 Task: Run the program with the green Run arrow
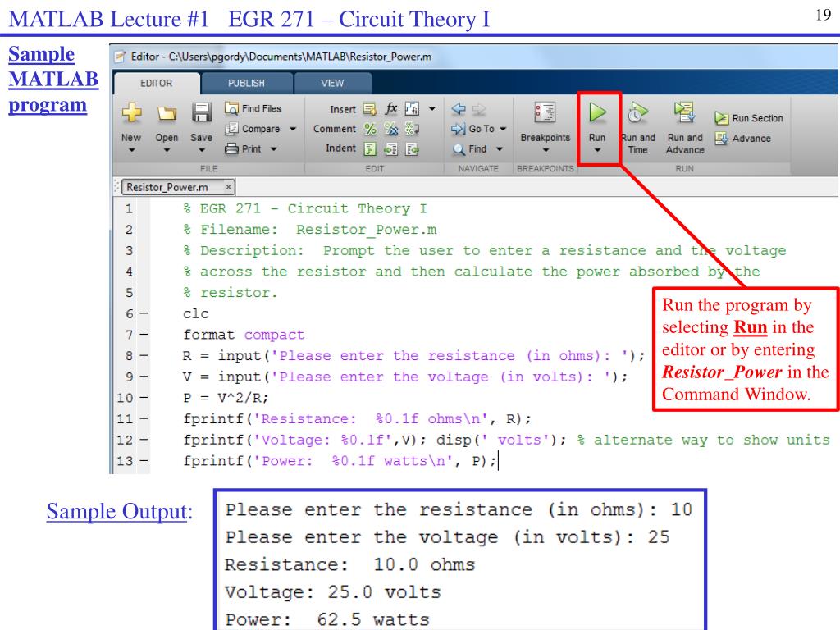pyautogui.click(x=597, y=112)
